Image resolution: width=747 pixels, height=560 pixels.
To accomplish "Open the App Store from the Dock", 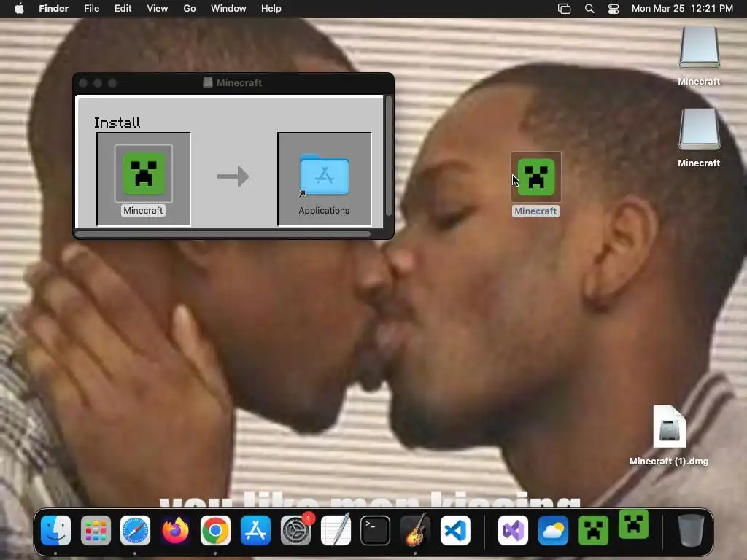I will (255, 530).
